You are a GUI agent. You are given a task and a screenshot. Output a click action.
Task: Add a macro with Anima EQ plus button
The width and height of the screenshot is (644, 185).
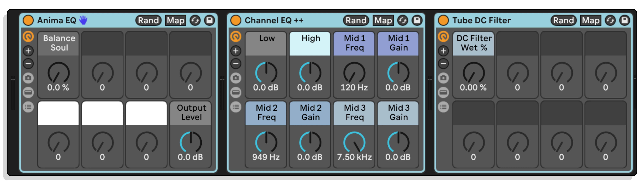[28, 51]
